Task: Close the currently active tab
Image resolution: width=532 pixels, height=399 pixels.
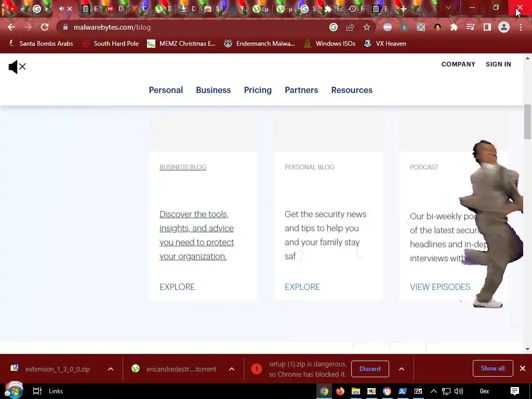Action: [x=70, y=9]
